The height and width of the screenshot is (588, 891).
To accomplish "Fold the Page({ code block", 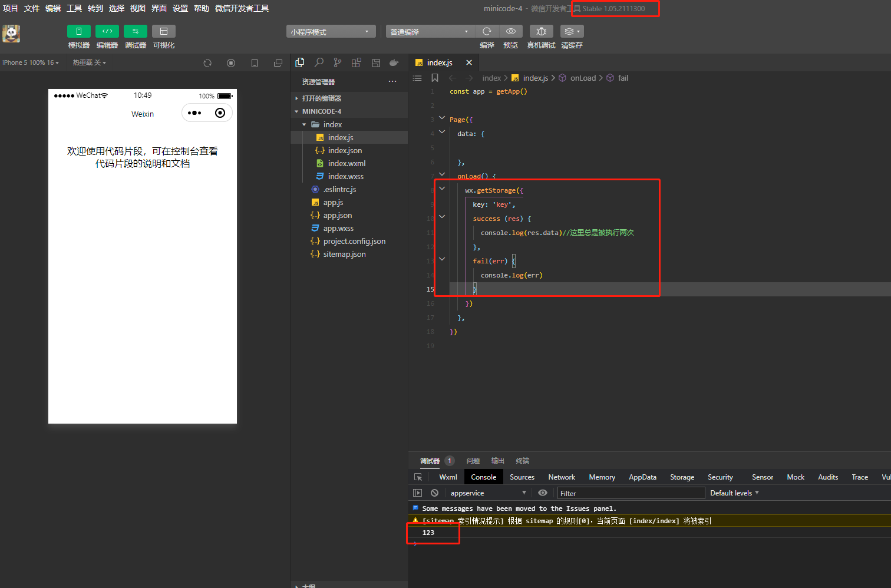I will 442,118.
